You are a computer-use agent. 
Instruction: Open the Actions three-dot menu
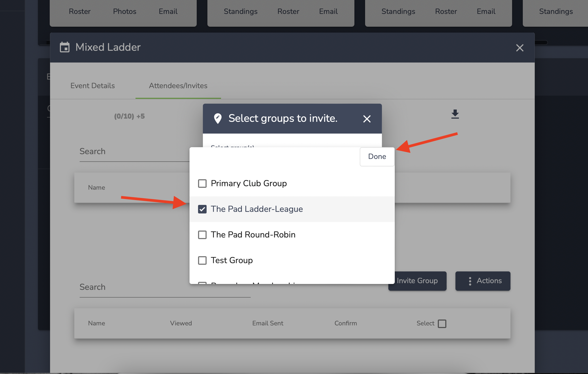coord(483,281)
